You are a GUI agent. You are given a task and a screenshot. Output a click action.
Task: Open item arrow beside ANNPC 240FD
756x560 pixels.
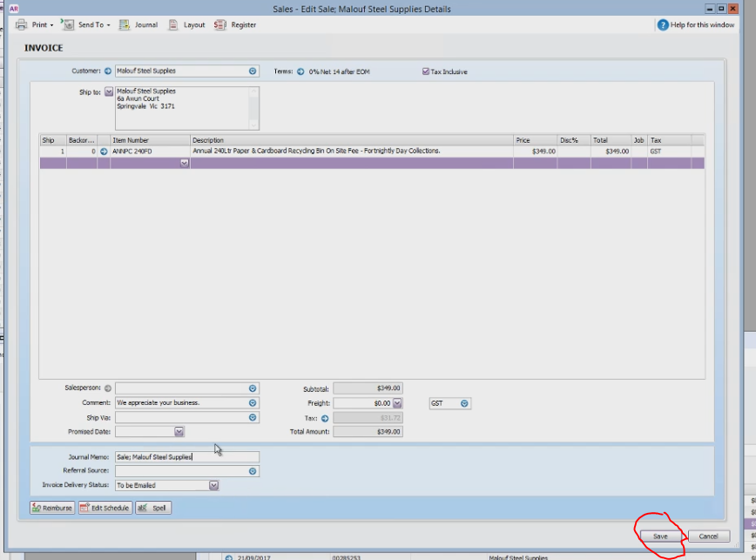(104, 152)
